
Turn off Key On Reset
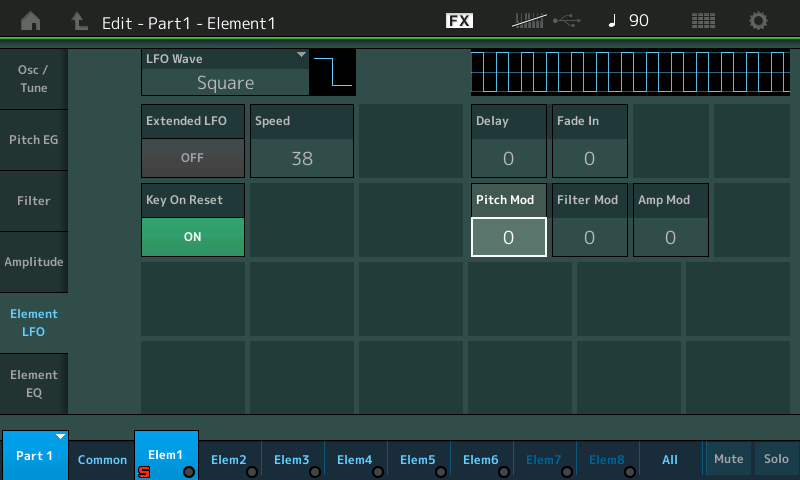coord(192,237)
